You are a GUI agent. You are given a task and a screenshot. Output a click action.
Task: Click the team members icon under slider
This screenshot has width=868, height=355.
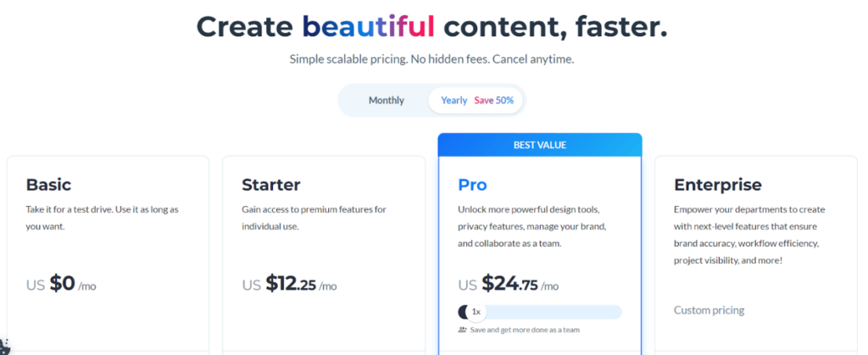click(x=462, y=330)
